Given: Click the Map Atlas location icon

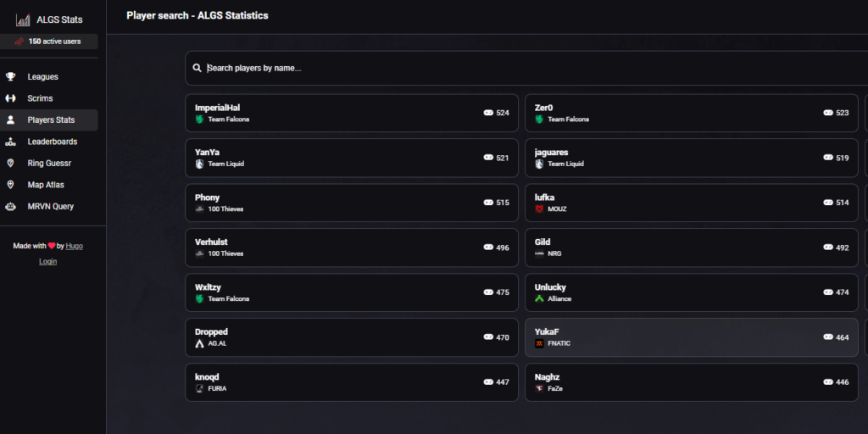Looking at the screenshot, I should click(x=11, y=185).
